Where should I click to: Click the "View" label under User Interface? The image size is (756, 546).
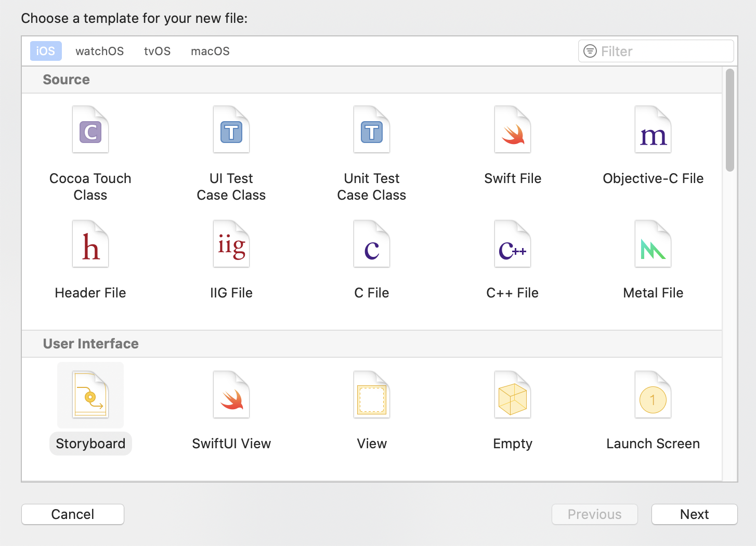pyautogui.click(x=372, y=444)
